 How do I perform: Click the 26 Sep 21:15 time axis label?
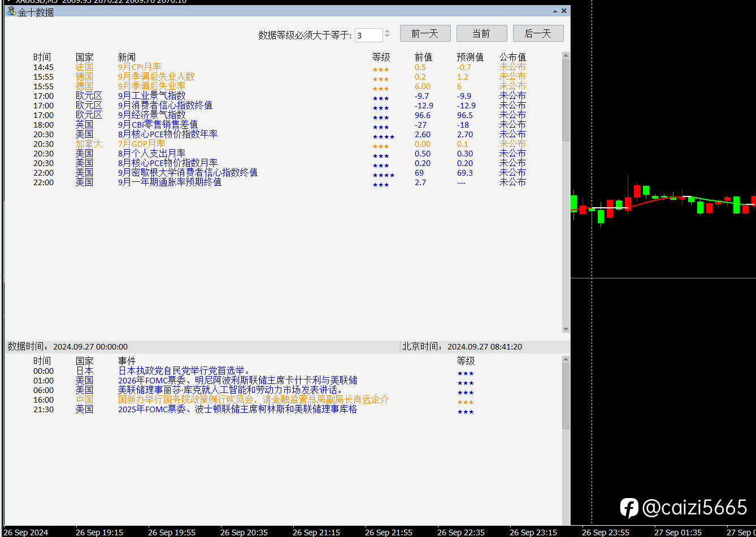[316, 532]
